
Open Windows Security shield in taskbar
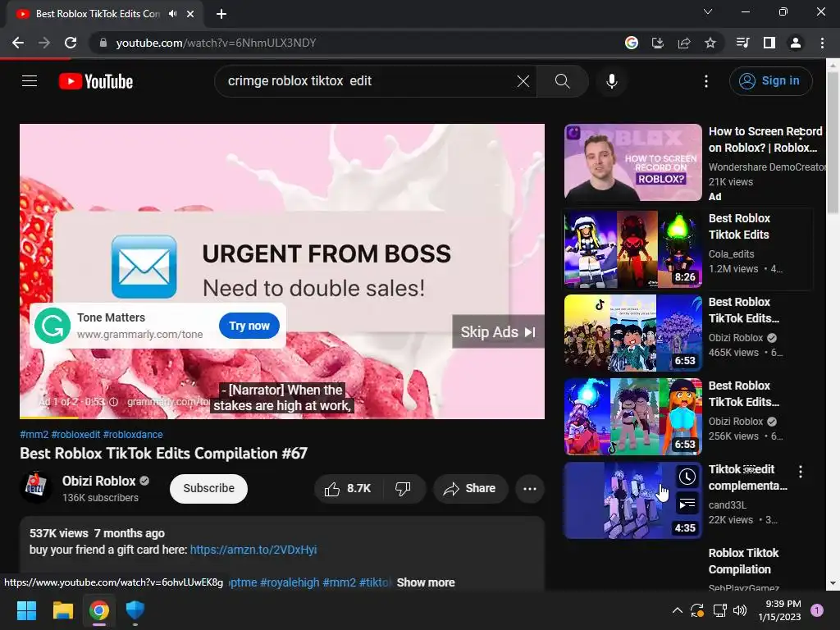(135, 610)
